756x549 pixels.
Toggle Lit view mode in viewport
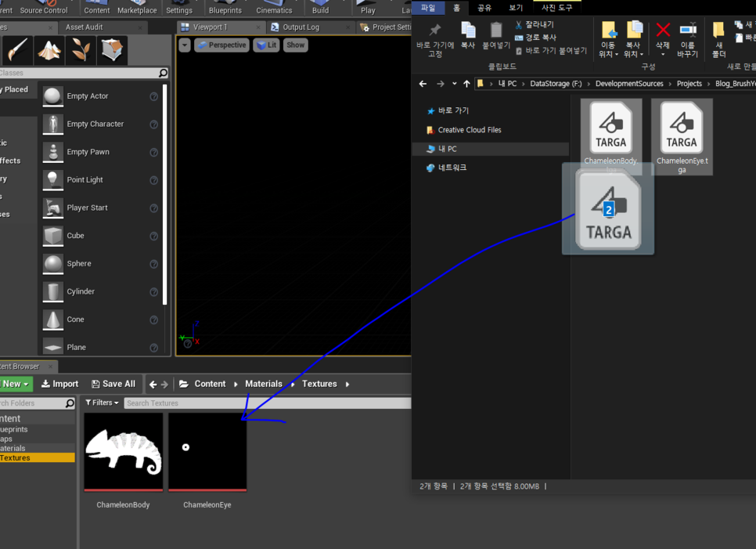pyautogui.click(x=267, y=45)
